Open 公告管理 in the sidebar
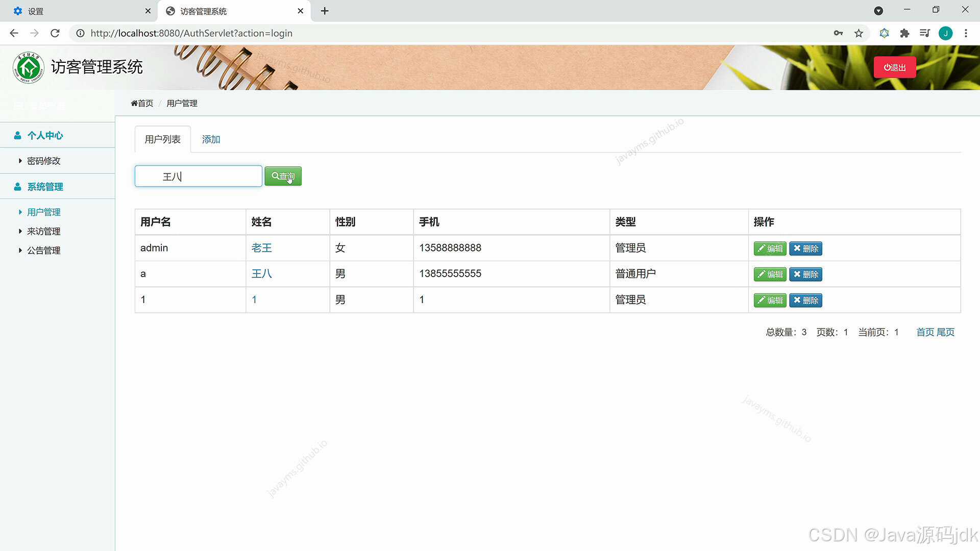The width and height of the screenshot is (980, 551). click(x=44, y=251)
